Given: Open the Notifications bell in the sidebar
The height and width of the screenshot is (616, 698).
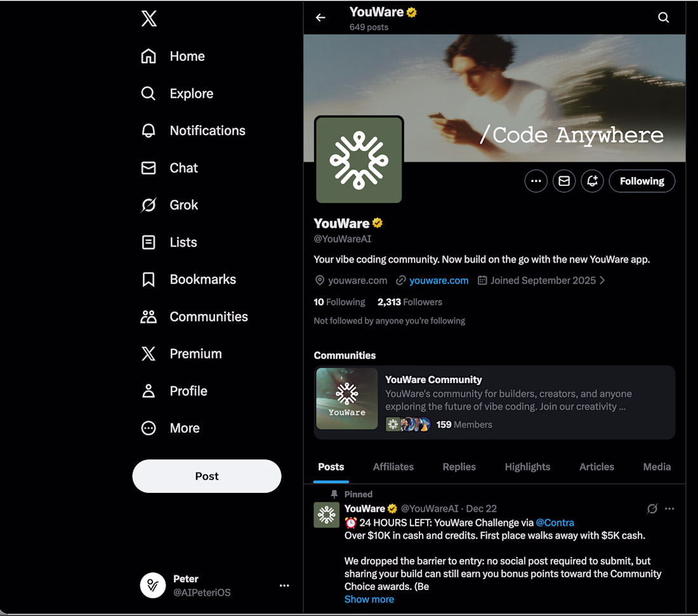Looking at the screenshot, I should pyautogui.click(x=193, y=131).
